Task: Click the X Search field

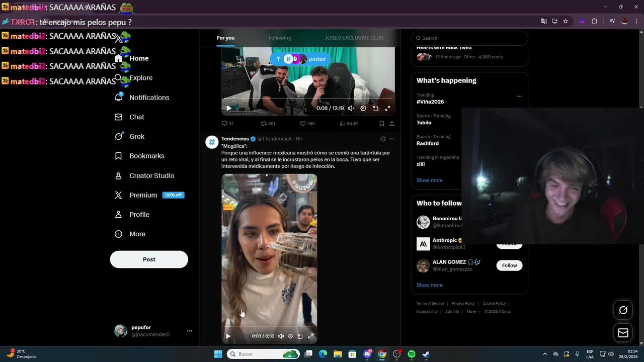Action: point(469,38)
